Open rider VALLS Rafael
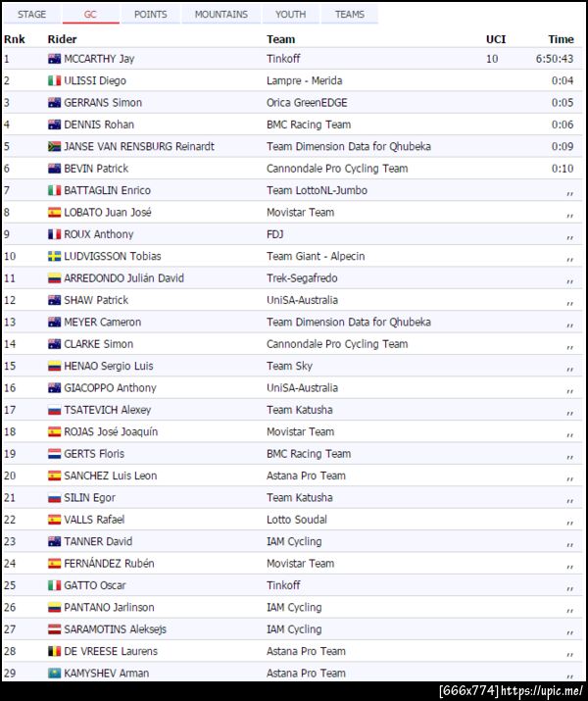 click(x=94, y=519)
